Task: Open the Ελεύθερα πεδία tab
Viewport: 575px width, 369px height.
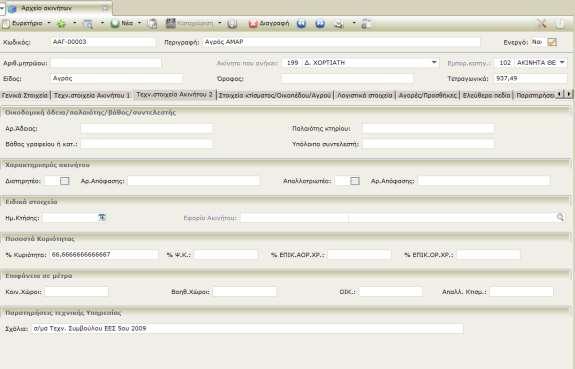Action: coord(486,95)
